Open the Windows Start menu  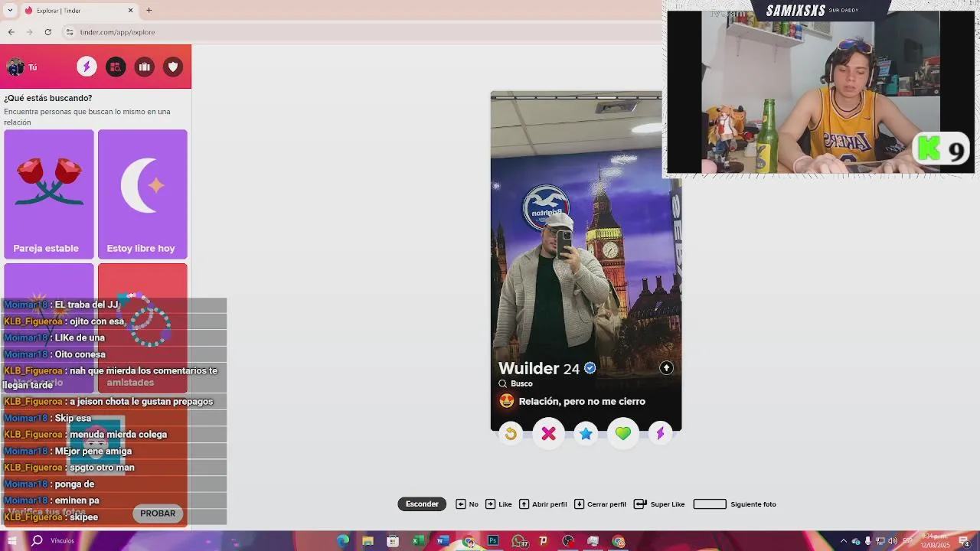(11, 541)
